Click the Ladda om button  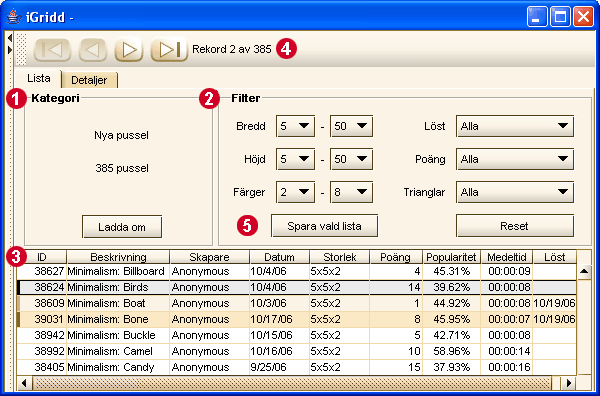pyautogui.click(x=122, y=227)
